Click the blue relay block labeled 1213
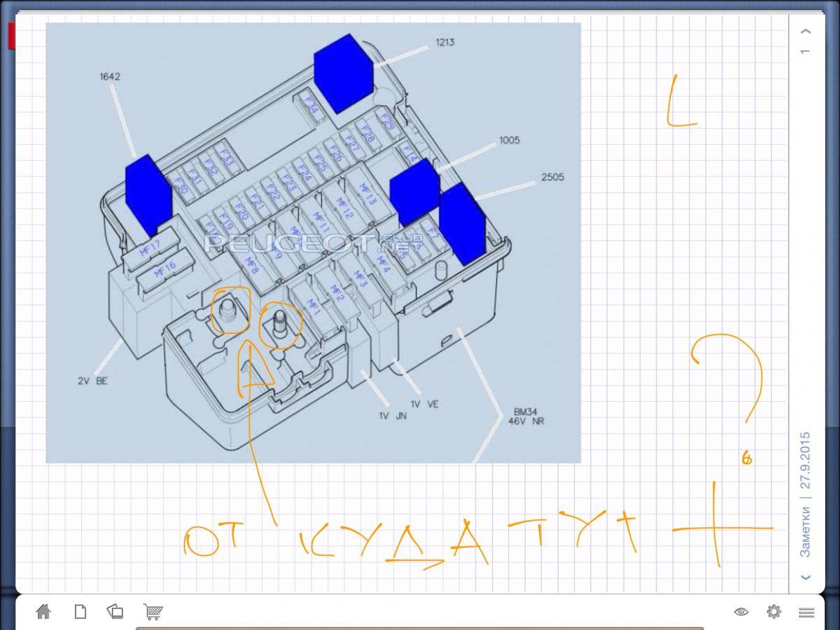The height and width of the screenshot is (630, 840). (x=343, y=72)
